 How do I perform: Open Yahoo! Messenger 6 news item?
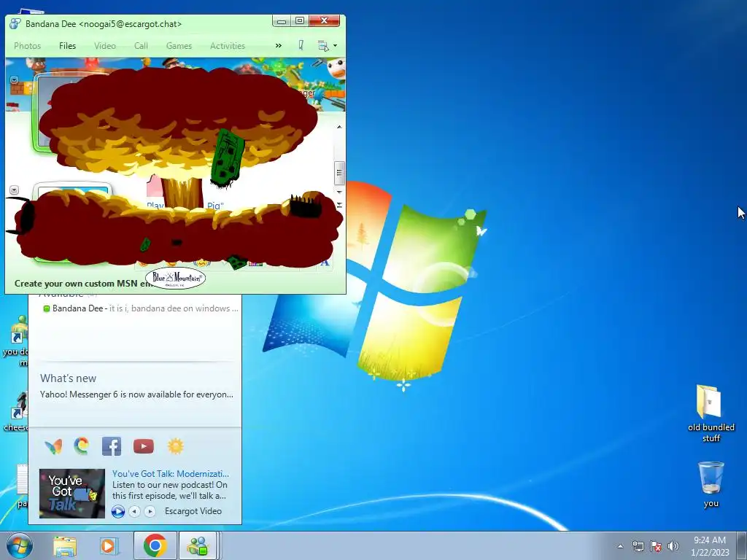pos(136,394)
